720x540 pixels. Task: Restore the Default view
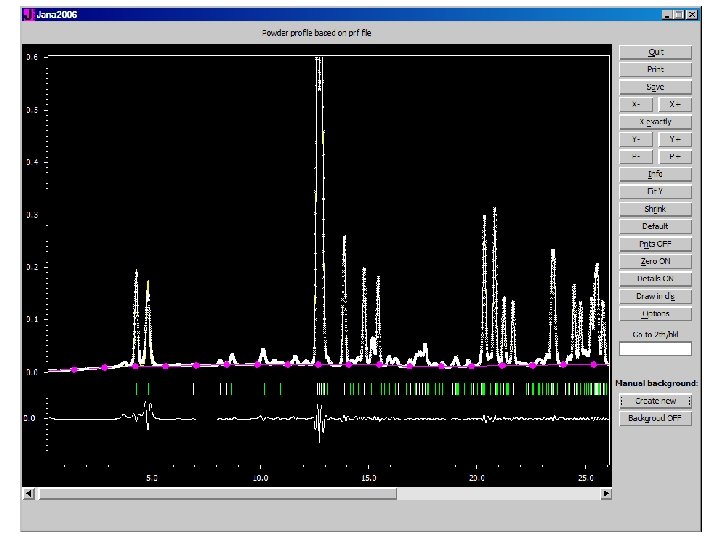click(x=655, y=227)
